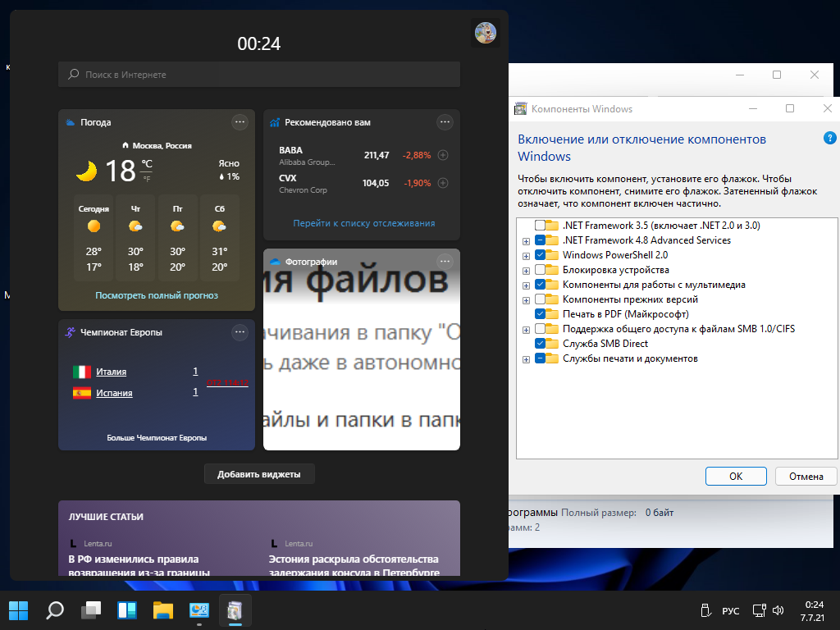Open Task View from taskbar
Viewport: 840px width, 630px height.
pyautogui.click(x=91, y=610)
